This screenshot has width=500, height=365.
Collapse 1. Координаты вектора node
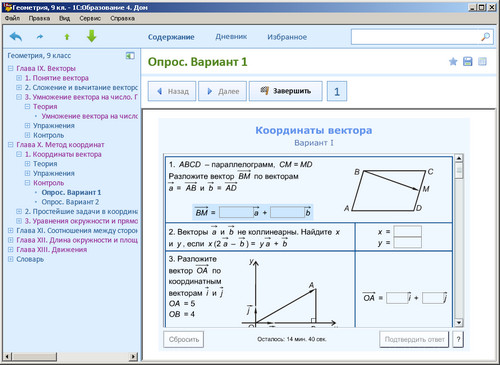19,154
